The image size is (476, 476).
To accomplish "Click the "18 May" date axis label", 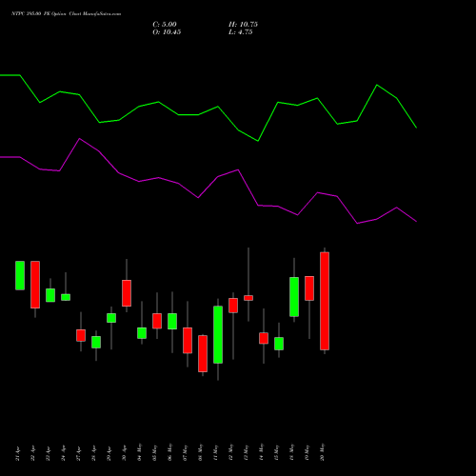I will click(x=292, y=452).
